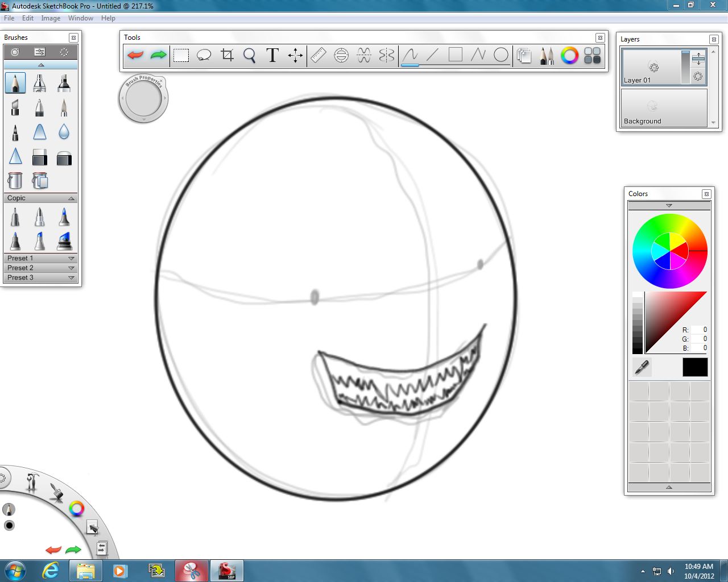This screenshot has width=728, height=582.
Task: Choose the Move/Transform layer tool
Action: [295, 55]
